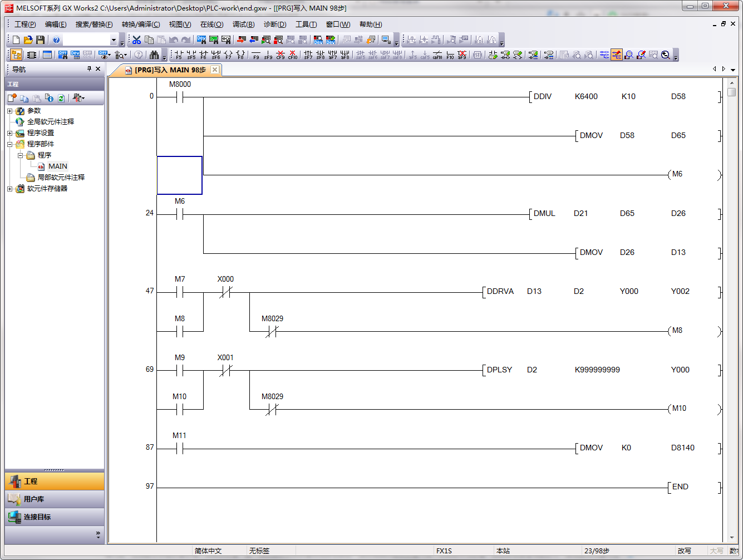The height and width of the screenshot is (560, 743).
Task: Open the 编辑(E) menu
Action: click(56, 24)
